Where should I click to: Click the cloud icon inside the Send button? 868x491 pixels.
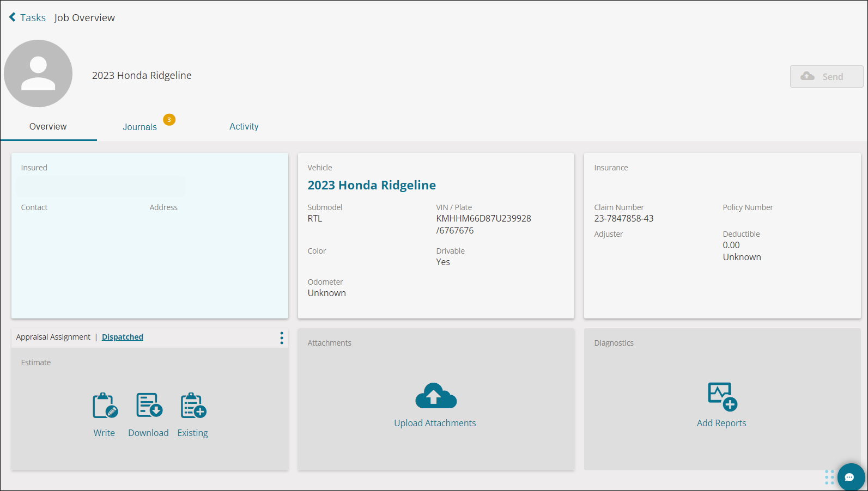(808, 76)
